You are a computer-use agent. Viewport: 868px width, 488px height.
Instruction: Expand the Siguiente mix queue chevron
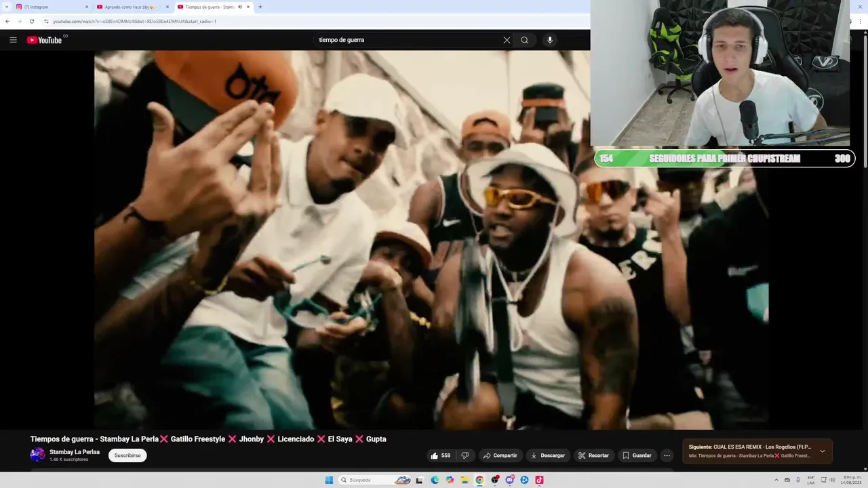click(x=823, y=451)
